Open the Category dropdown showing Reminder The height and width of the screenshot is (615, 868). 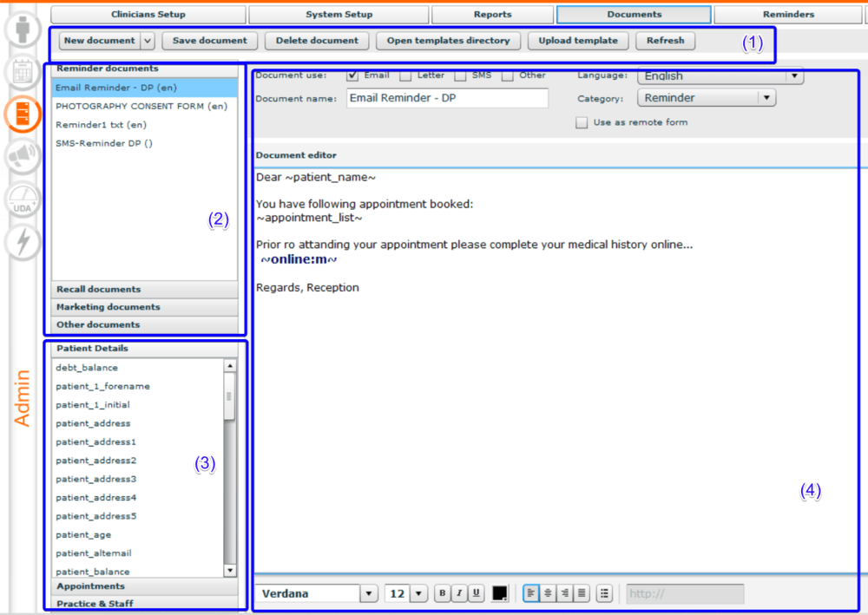click(765, 98)
